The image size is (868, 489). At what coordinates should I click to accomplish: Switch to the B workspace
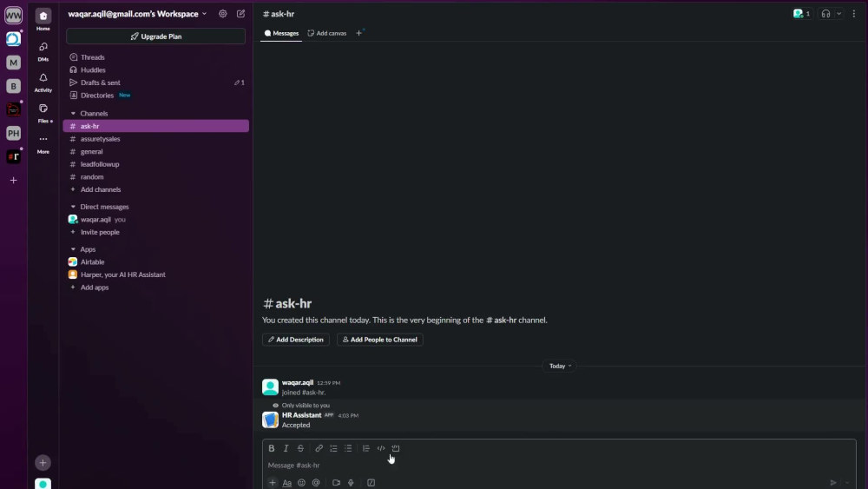(13, 86)
